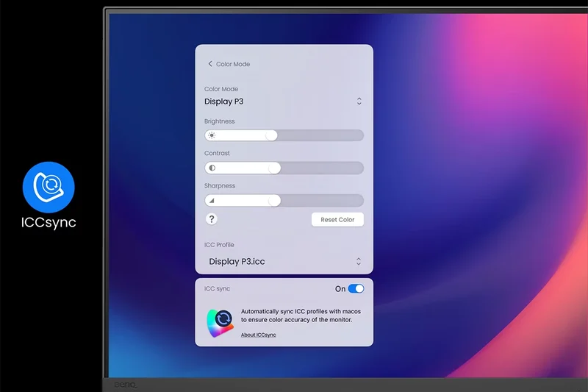588x392 pixels.
Task: Click the Contrast slider handle
Action: click(274, 168)
